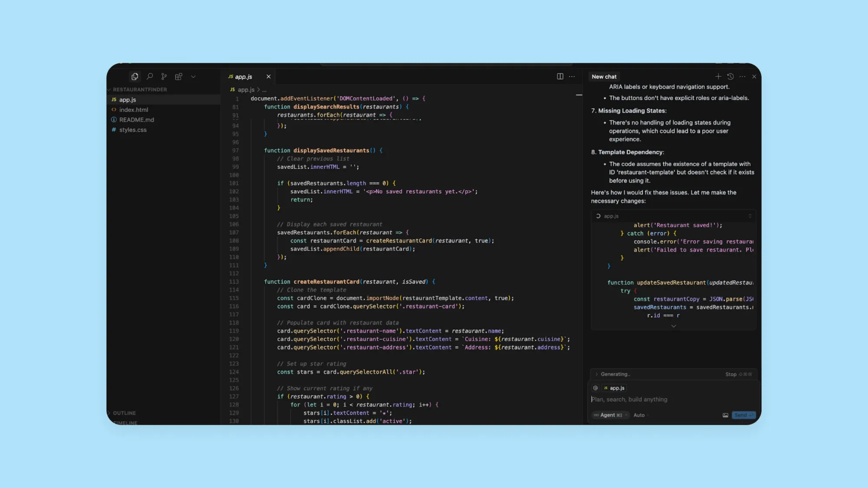868x488 pixels.
Task: Toggle the app.js context chip
Action: (x=614, y=388)
